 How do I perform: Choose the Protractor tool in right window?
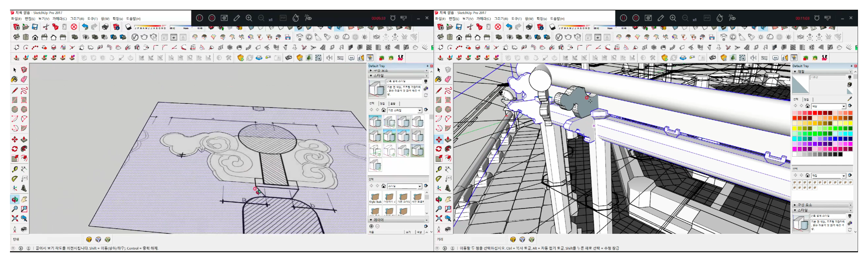pyautogui.click(x=439, y=179)
